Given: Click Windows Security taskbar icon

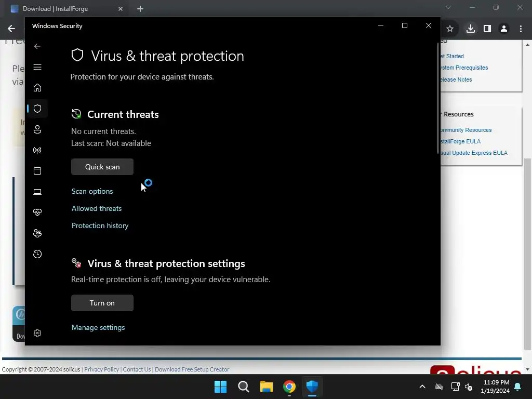Looking at the screenshot, I should (312, 387).
